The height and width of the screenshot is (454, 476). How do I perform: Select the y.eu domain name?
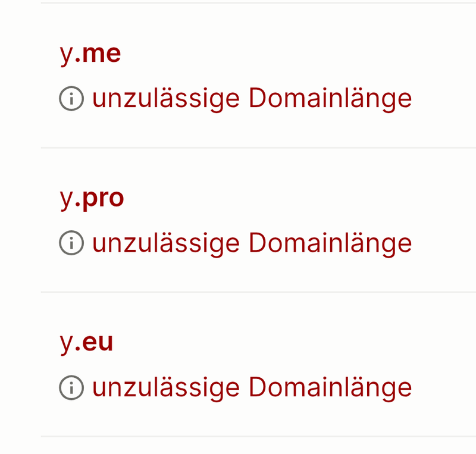87,343
